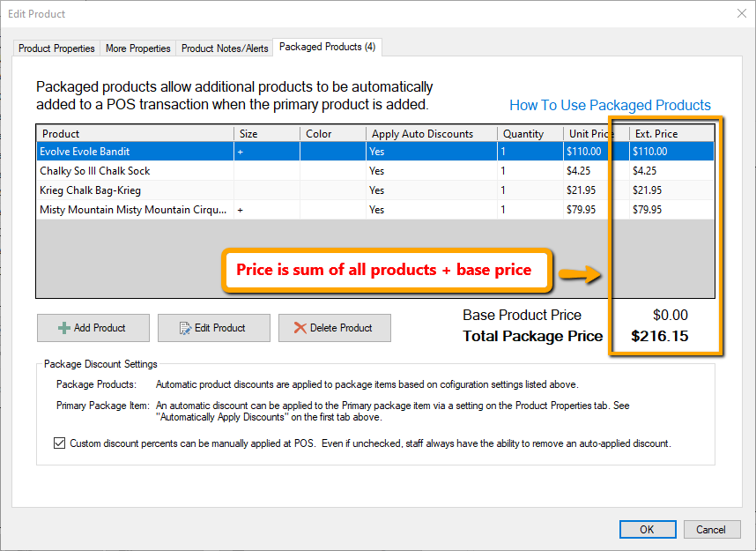Sort by Product column header
This screenshot has width=756, height=551.
click(x=135, y=134)
